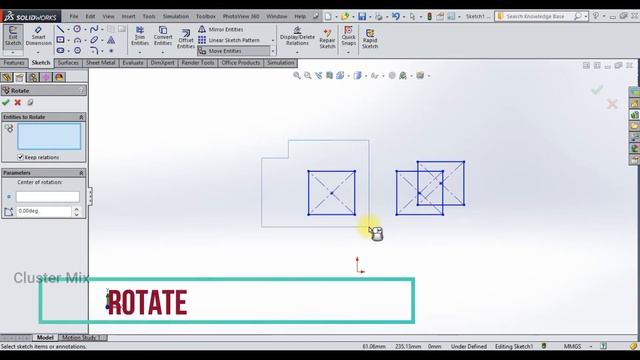Click the Entities to Rotate selection box
The height and width of the screenshot is (360, 640).
pyautogui.click(x=49, y=137)
